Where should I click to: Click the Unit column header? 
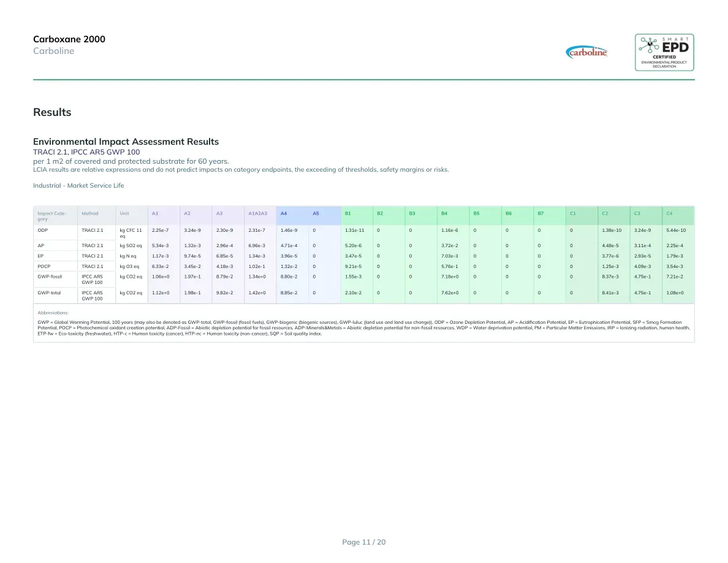(x=124, y=213)
